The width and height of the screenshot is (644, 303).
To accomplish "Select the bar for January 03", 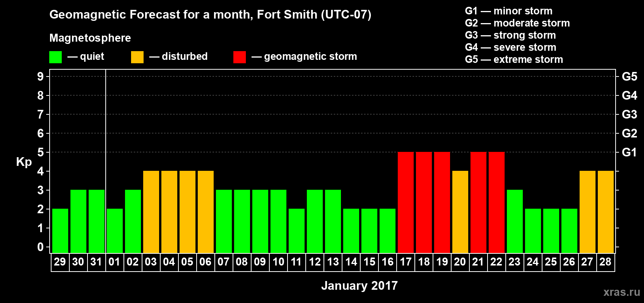I will click(x=151, y=212).
